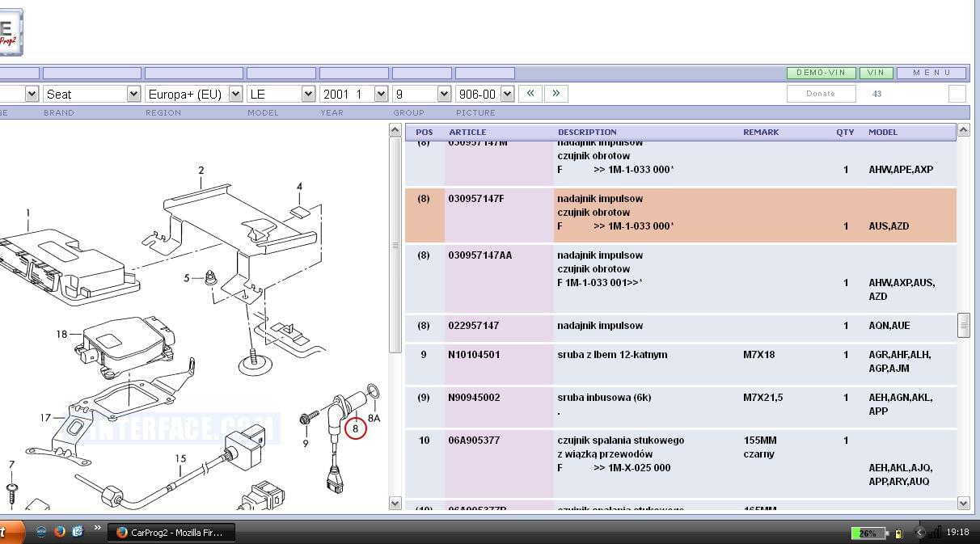Click the number 43 beside Donate
The height and width of the screenshot is (544, 980).
[877, 94]
